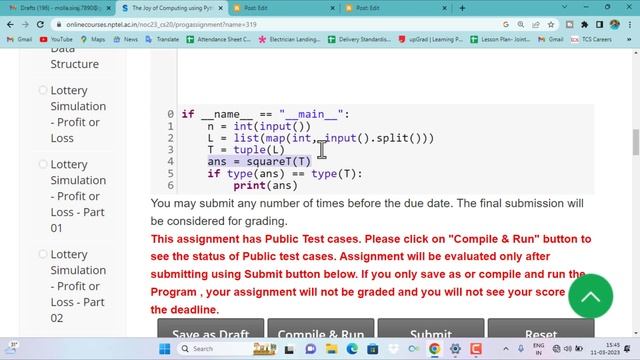Open the Chrome profile avatar
The image size is (640, 360).
pos(614,24)
